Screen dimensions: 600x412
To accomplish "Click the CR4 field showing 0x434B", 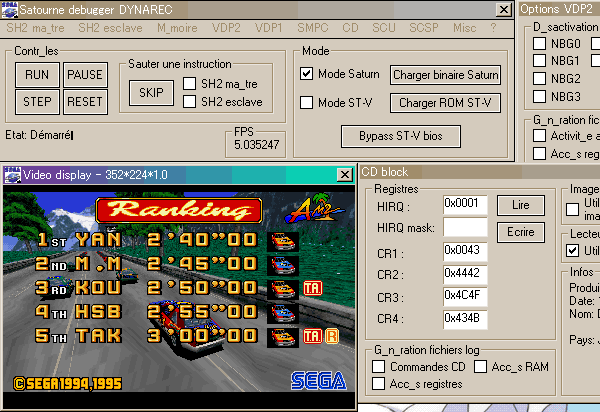I will [465, 319].
